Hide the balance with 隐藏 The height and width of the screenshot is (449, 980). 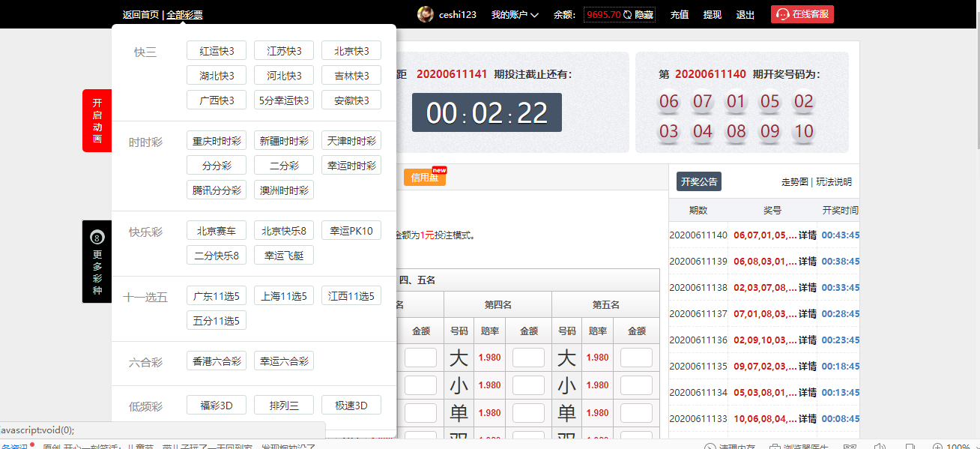pos(644,15)
